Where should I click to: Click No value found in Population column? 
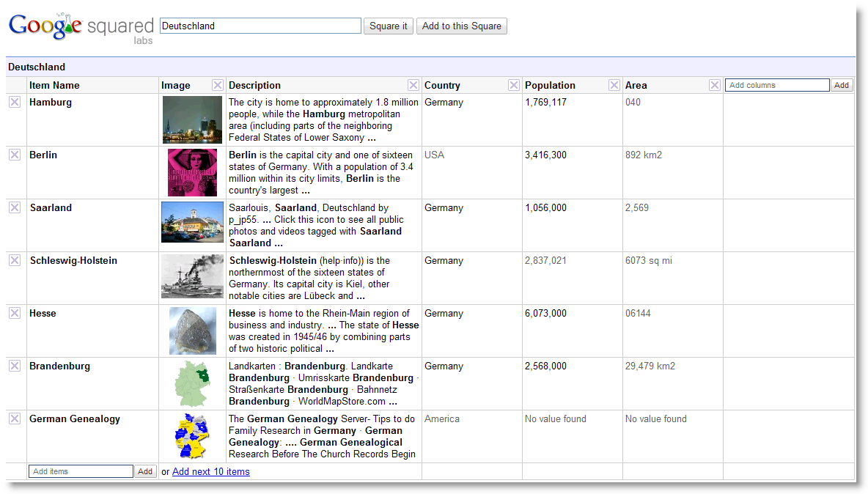556,419
